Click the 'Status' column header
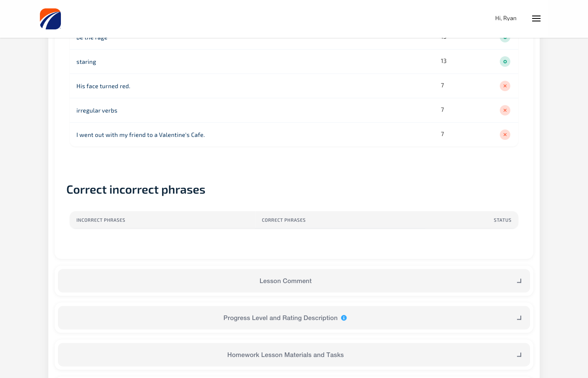This screenshot has height=378, width=588. point(502,220)
